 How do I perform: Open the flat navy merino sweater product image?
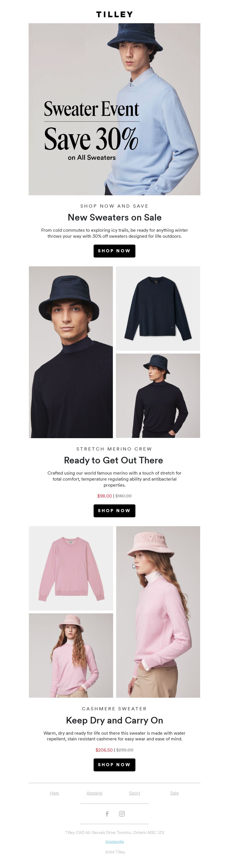click(158, 309)
